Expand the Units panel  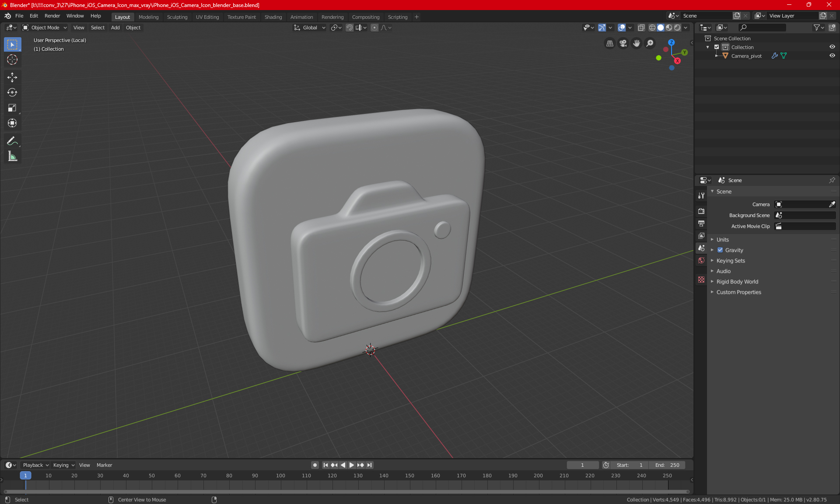[x=722, y=240]
